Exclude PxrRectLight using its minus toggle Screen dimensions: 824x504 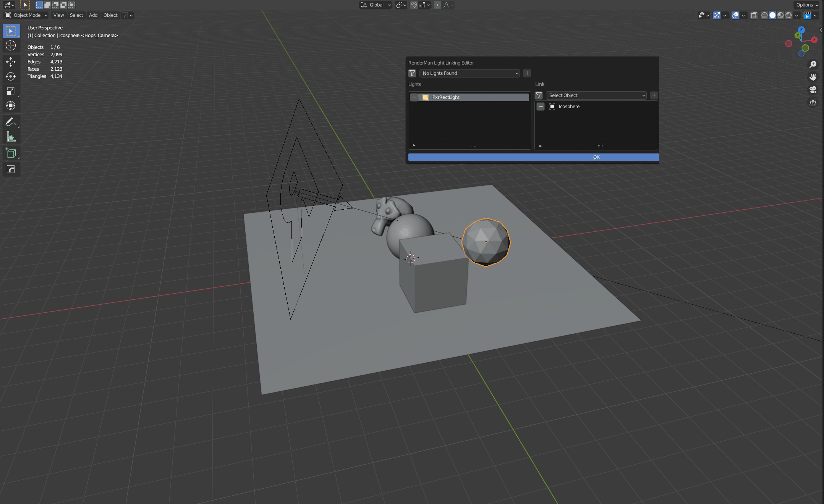click(x=414, y=97)
